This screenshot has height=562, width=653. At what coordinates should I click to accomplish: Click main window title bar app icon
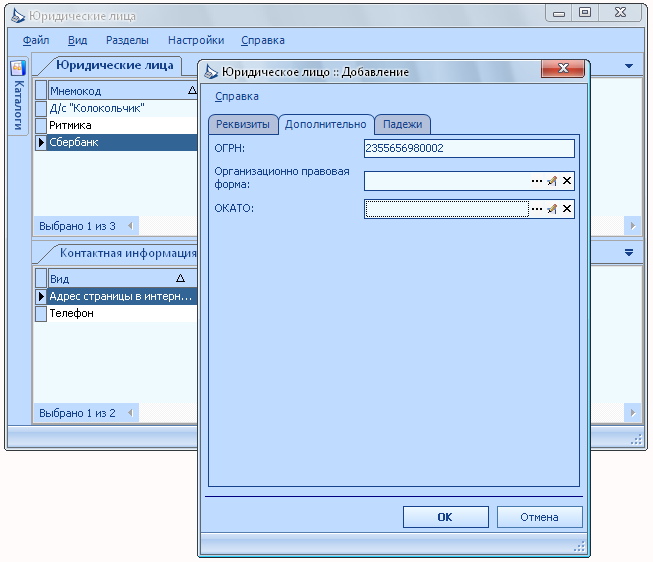coord(18,16)
